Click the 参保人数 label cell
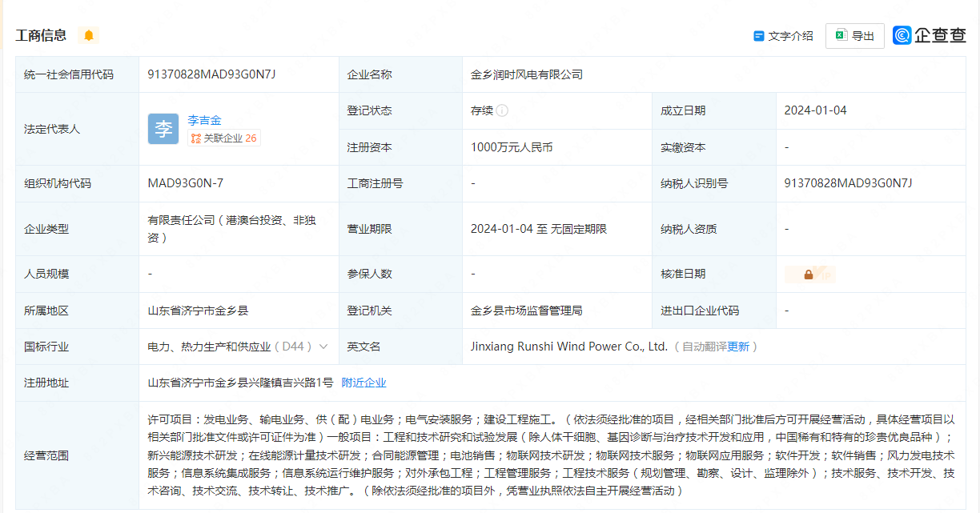 click(x=400, y=274)
